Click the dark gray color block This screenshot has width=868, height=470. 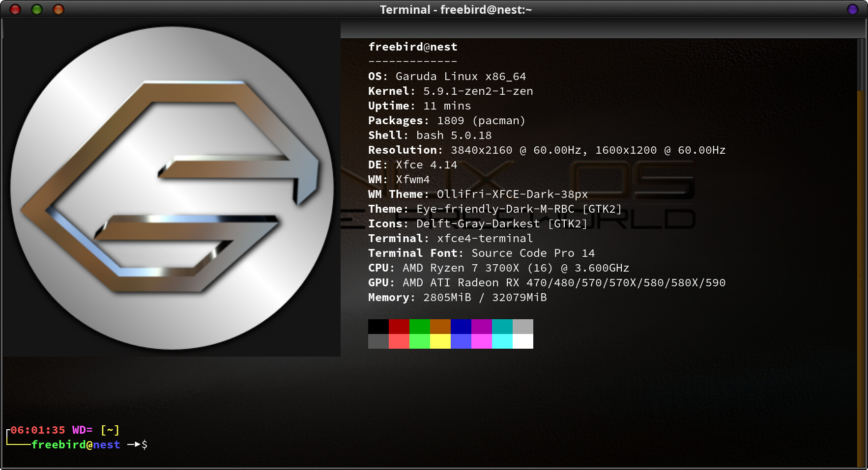(378, 341)
